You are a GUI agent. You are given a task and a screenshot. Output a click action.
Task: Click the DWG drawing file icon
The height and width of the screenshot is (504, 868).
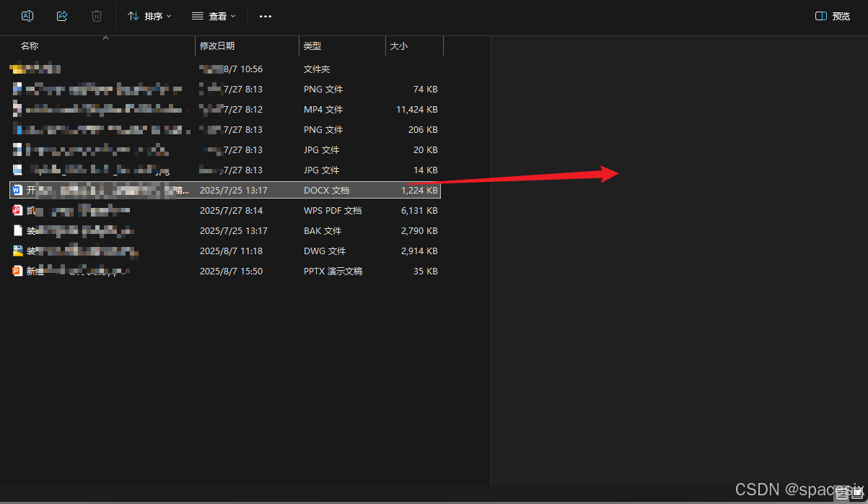[x=17, y=251]
